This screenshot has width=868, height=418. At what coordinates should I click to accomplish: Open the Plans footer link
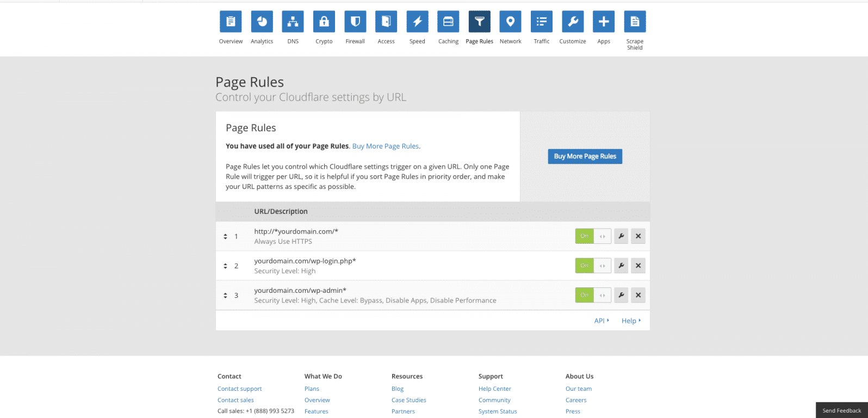click(x=312, y=389)
